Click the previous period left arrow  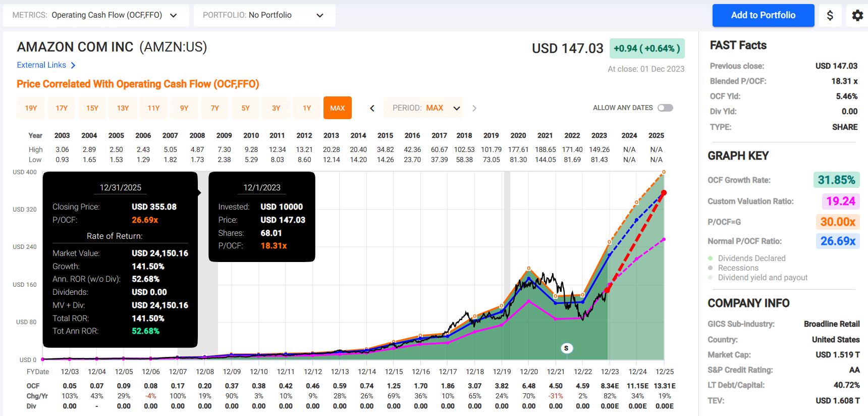[x=372, y=108]
